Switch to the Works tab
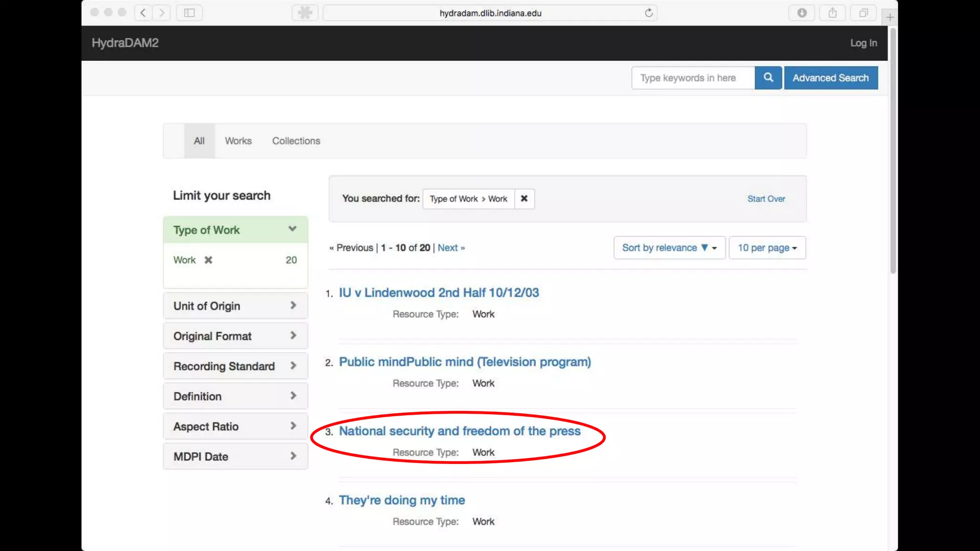The image size is (980, 551). click(238, 141)
